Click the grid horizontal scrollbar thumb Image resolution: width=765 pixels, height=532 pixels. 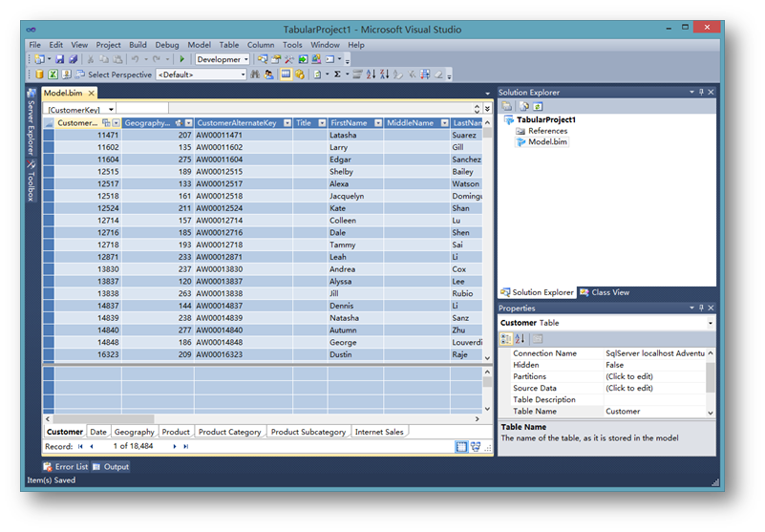pyautogui.click(x=103, y=418)
